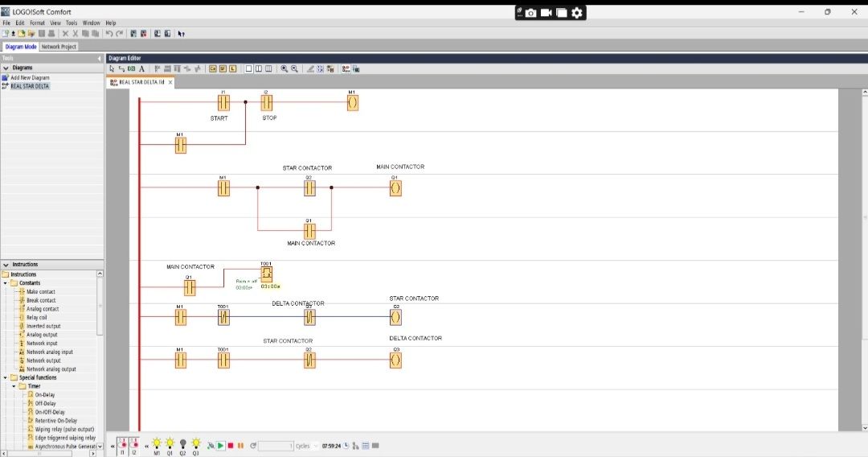The width and height of the screenshot is (868, 457).
Task: Switch to single-window diagram view
Action: [248, 68]
